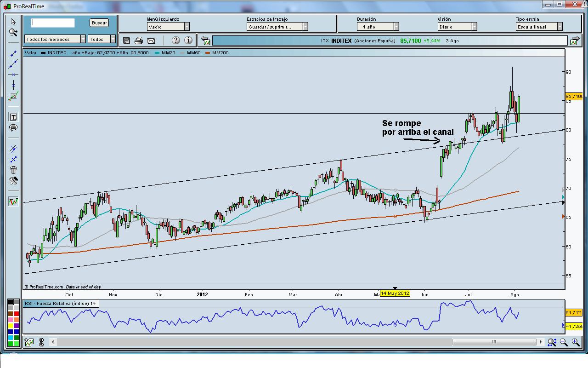The image size is (588, 368).
Task: Click the add indicator chart icon at bottom-left
Action: pos(29,342)
